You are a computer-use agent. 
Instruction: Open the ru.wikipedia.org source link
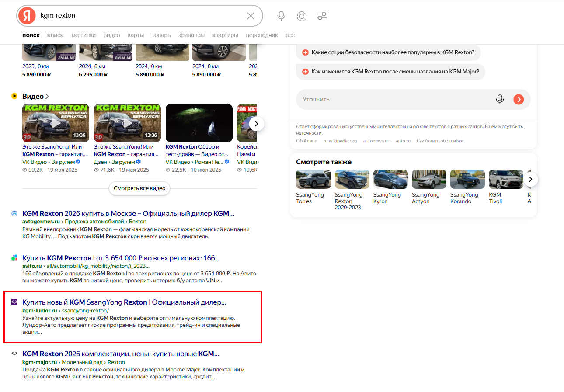click(x=340, y=141)
